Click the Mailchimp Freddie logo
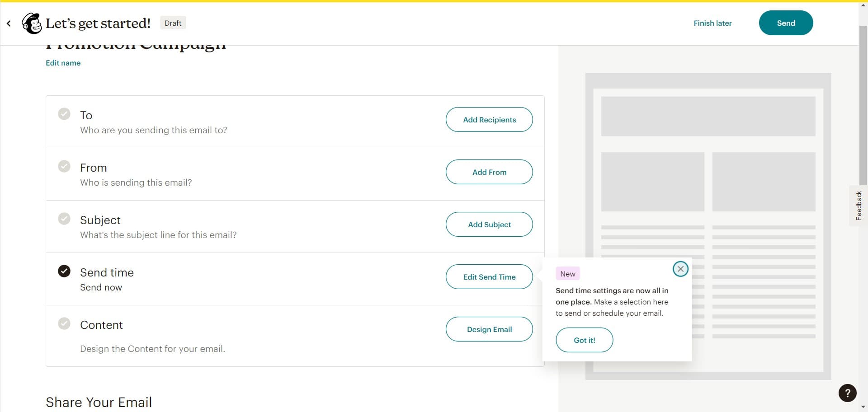Screen dimensions: 868x412 (x=31, y=23)
